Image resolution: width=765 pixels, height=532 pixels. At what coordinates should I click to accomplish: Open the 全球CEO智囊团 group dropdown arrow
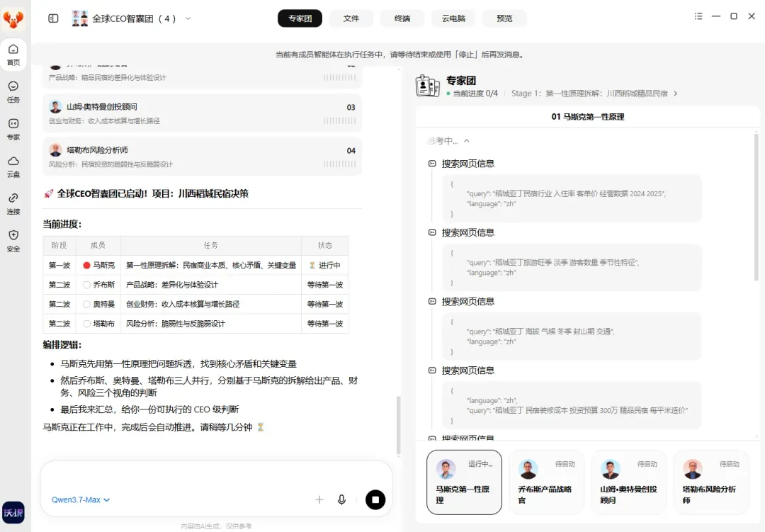[188, 18]
